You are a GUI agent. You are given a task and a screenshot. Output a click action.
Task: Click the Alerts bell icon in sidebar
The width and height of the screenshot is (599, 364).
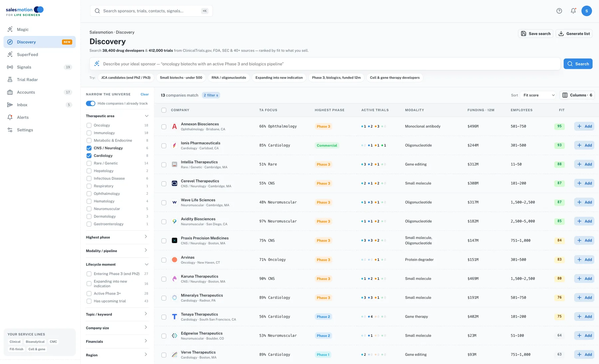point(10,117)
